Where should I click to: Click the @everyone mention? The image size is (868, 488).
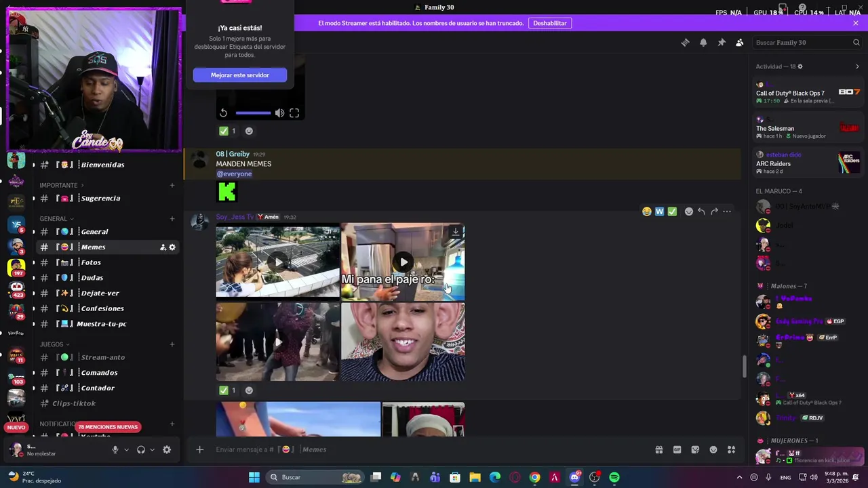(x=234, y=174)
